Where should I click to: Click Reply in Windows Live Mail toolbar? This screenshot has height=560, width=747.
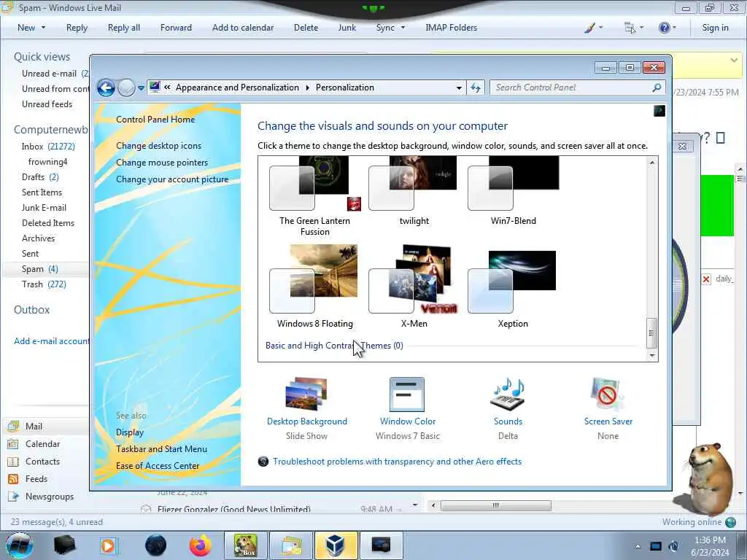coord(77,28)
